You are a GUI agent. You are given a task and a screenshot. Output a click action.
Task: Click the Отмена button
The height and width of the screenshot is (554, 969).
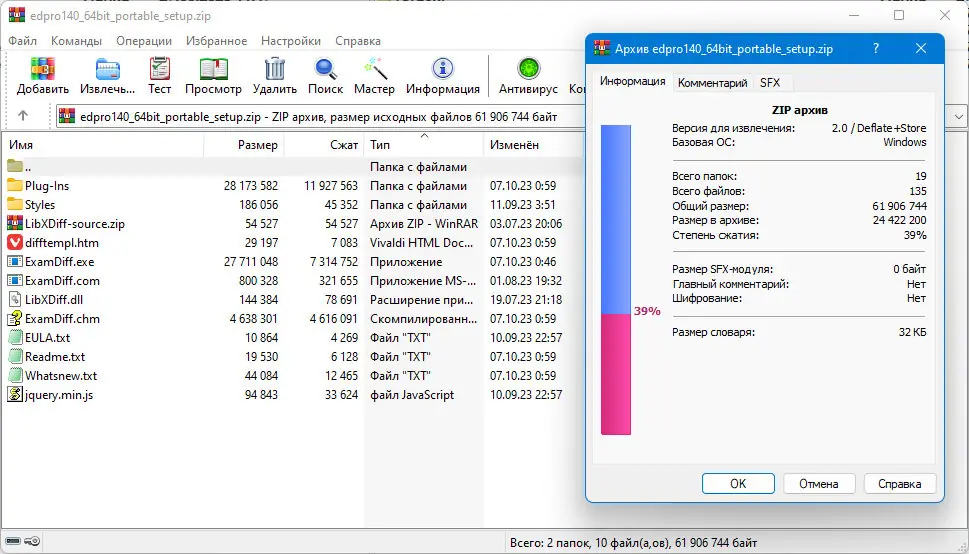(819, 484)
